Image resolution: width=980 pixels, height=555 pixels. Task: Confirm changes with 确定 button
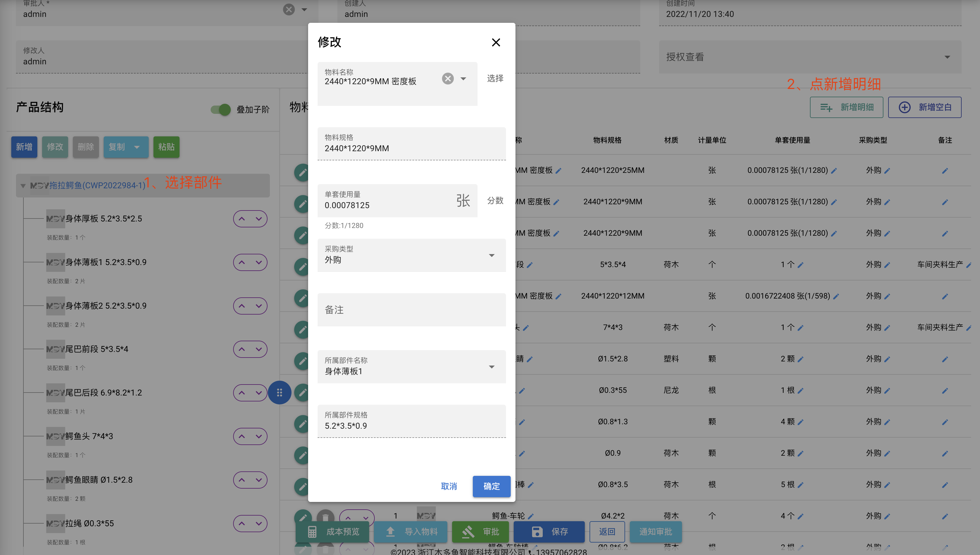click(x=491, y=486)
